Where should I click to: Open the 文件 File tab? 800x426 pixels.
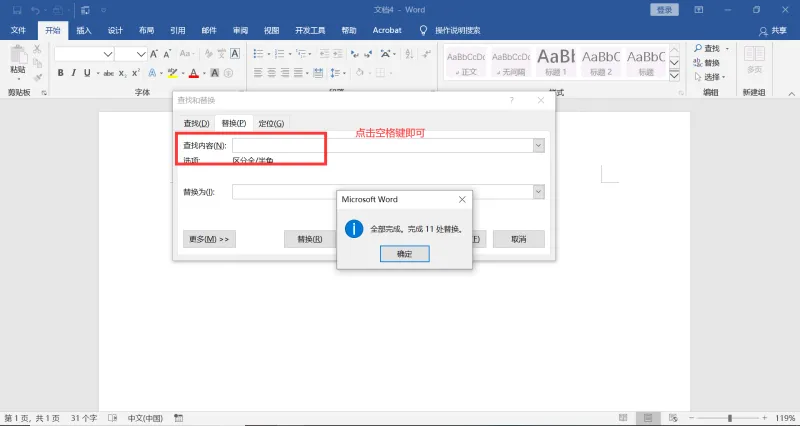click(18, 31)
